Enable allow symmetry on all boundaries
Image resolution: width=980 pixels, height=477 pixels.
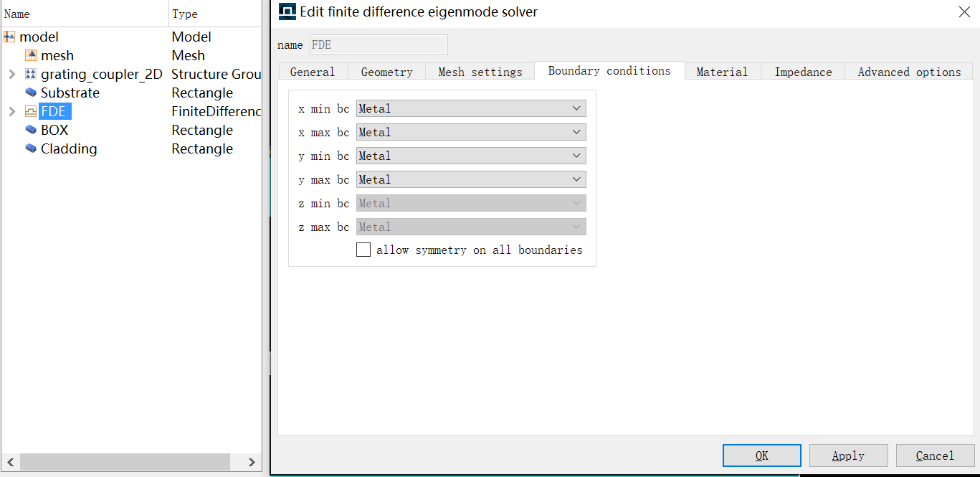click(x=363, y=250)
